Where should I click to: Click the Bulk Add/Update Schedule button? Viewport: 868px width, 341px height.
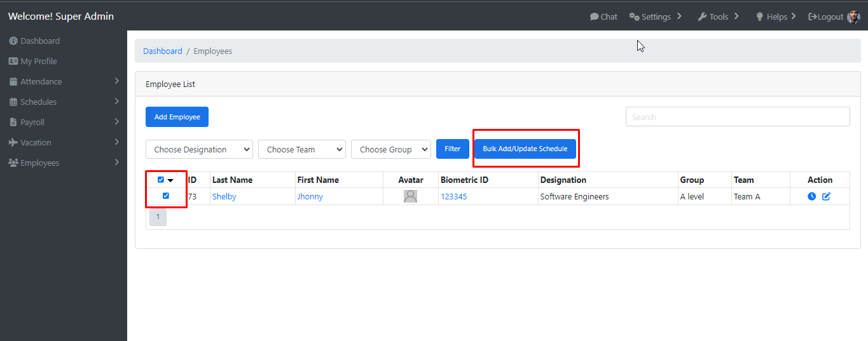pyautogui.click(x=525, y=149)
